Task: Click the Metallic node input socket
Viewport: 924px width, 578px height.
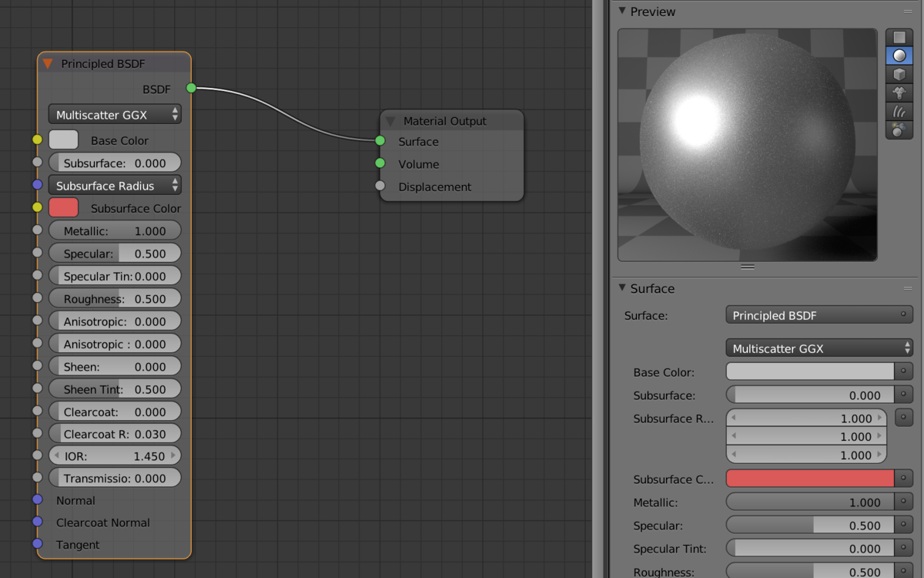Action: click(x=37, y=230)
